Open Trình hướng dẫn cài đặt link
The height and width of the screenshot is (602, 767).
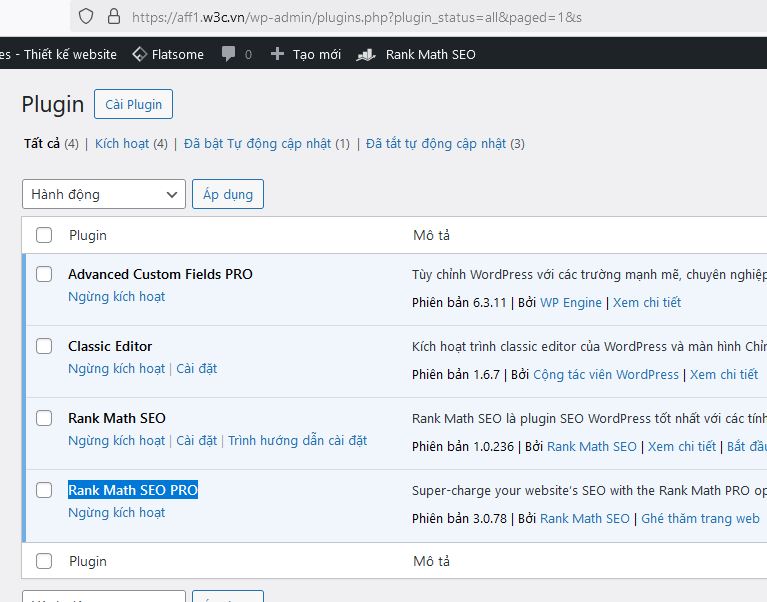297,441
